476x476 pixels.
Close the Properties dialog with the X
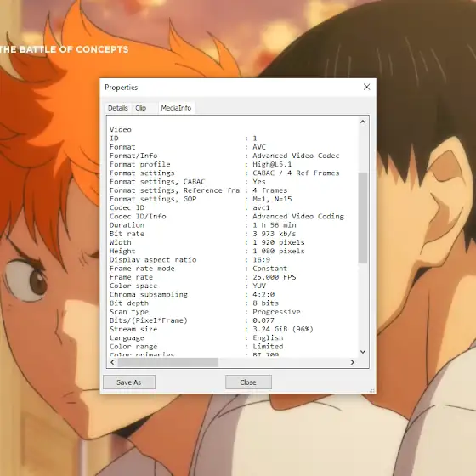pyautogui.click(x=366, y=87)
